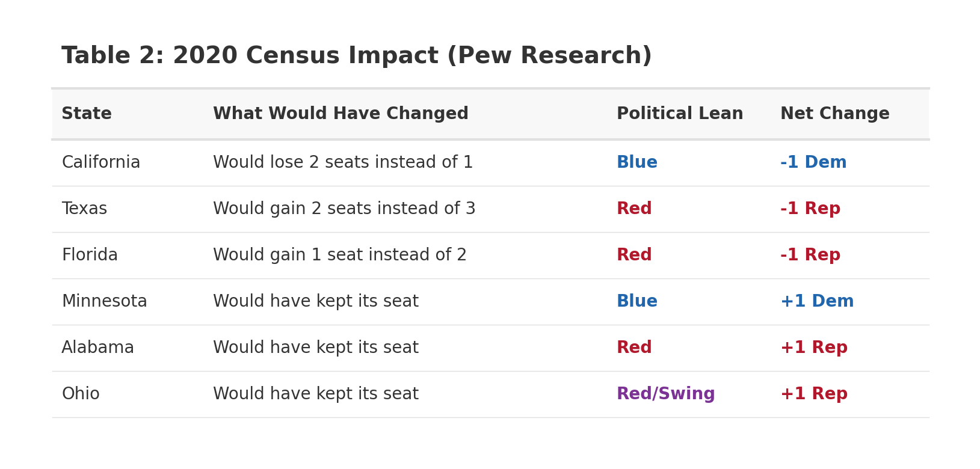
Task: Click Ohio's '+1 Rep' net change
Action: (814, 394)
